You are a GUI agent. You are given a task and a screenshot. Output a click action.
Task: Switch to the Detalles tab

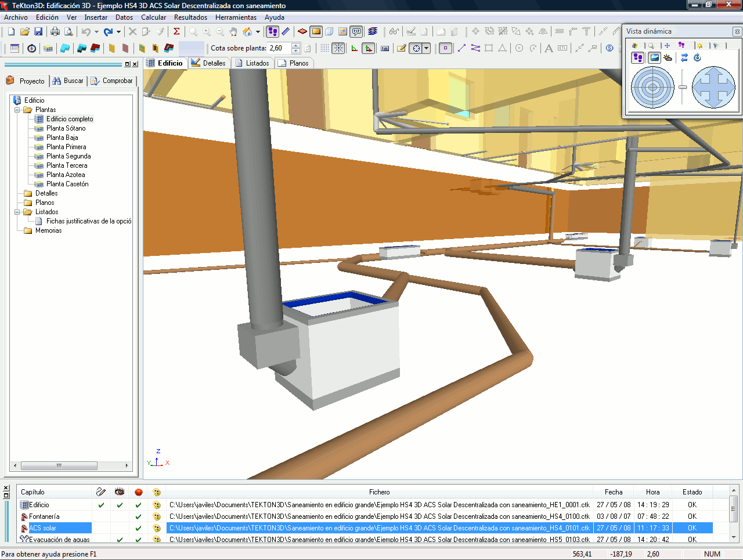[x=209, y=63]
